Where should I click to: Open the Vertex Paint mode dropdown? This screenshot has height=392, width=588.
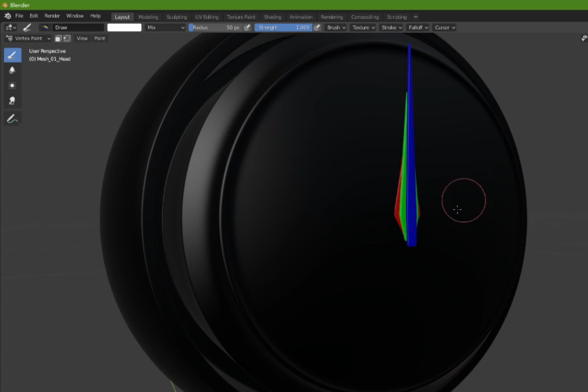click(x=28, y=38)
